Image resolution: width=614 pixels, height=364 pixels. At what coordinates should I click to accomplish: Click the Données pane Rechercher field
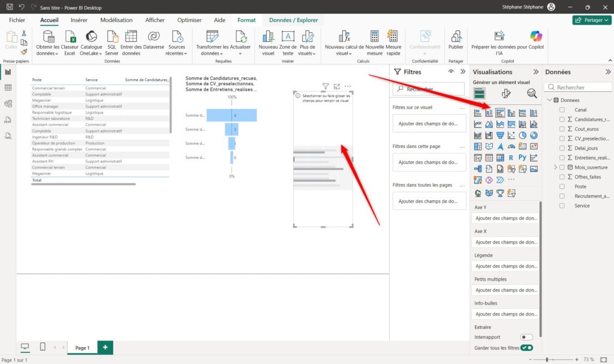578,87
